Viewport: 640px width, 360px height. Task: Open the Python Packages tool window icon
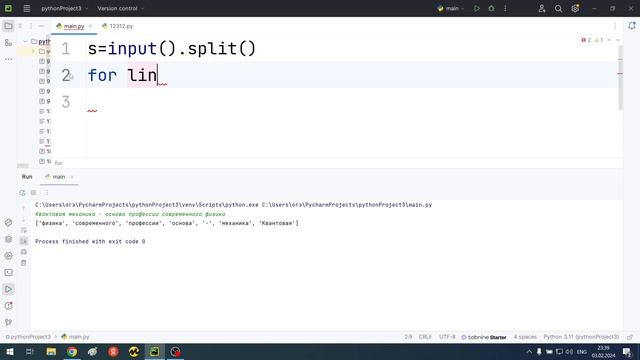[8, 239]
